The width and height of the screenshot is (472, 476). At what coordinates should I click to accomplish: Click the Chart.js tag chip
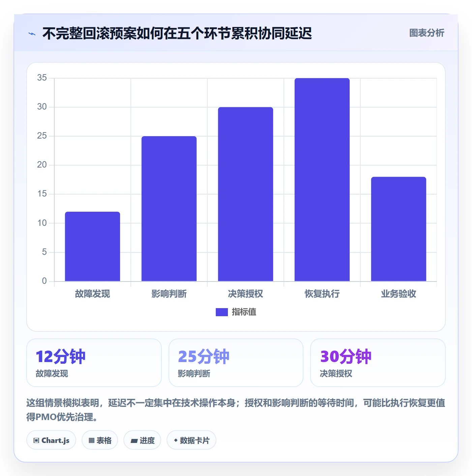[x=51, y=440]
